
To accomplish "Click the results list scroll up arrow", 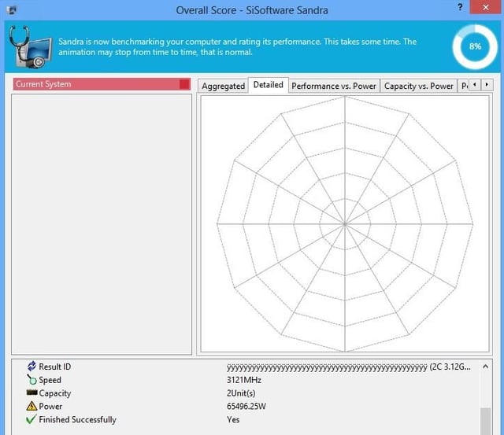I will 485,367.
